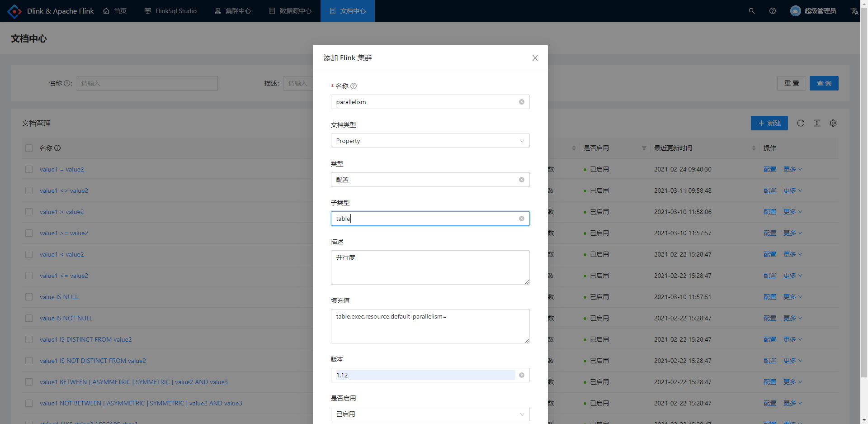The width and height of the screenshot is (868, 424).
Task: Open table density setting icon
Action: [x=817, y=123]
